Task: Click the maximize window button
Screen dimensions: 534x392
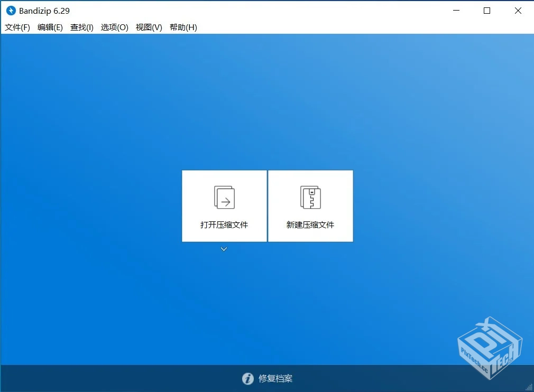Action: click(486, 10)
